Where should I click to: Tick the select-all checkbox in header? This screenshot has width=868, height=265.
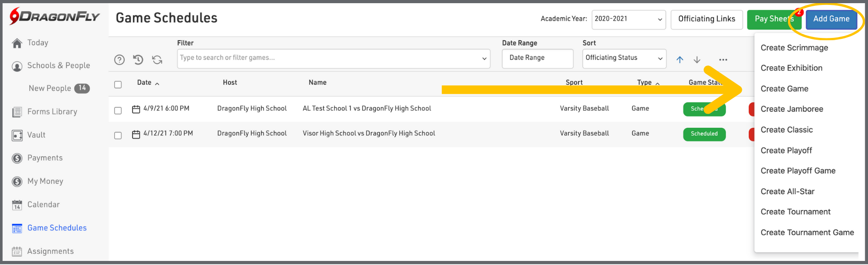(x=118, y=84)
